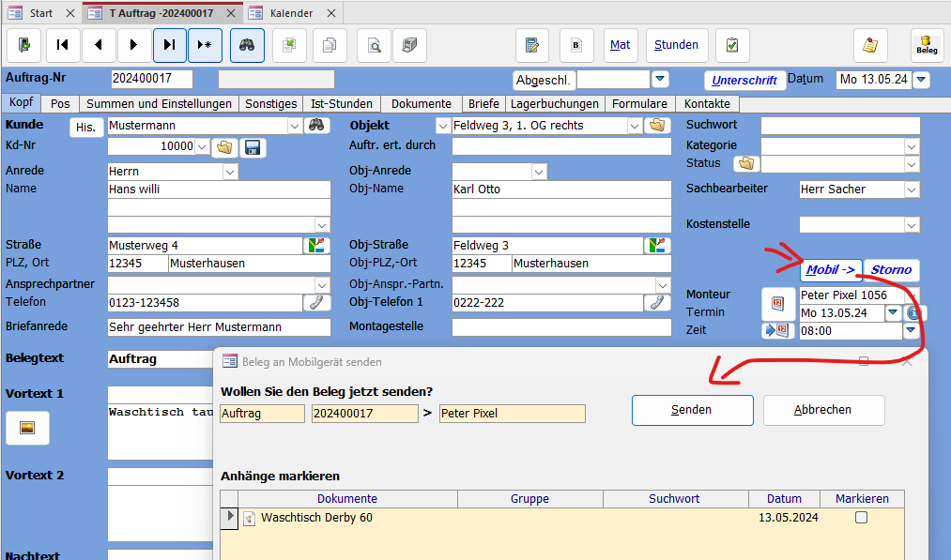Viewport: 951px width, 560px height.
Task: Click the Unterschrift button
Action: click(744, 81)
